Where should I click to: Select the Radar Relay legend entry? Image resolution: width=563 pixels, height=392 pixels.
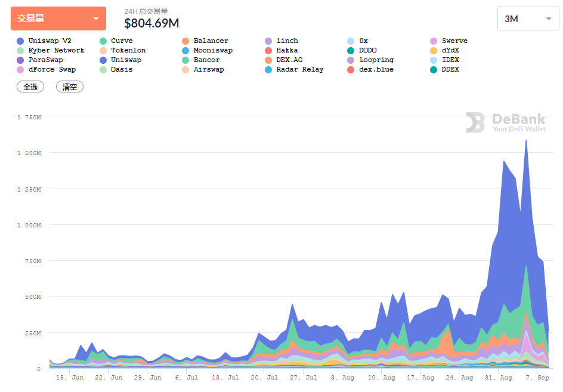[294, 69]
